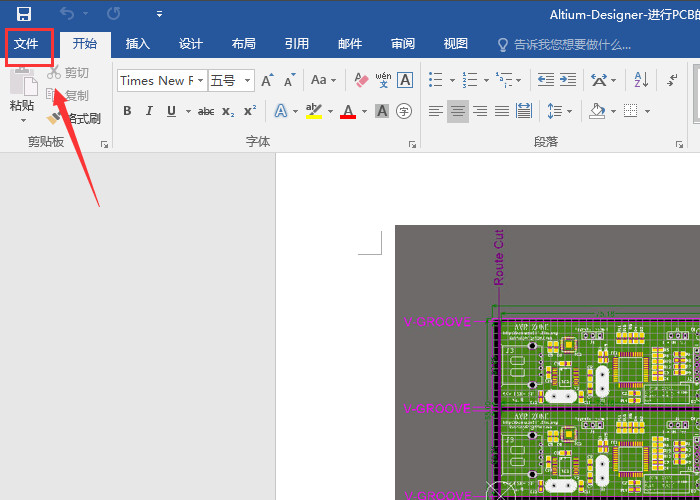This screenshot has height=500, width=700.
Task: Switch to the 开始 (Home) tab
Action: (x=85, y=44)
